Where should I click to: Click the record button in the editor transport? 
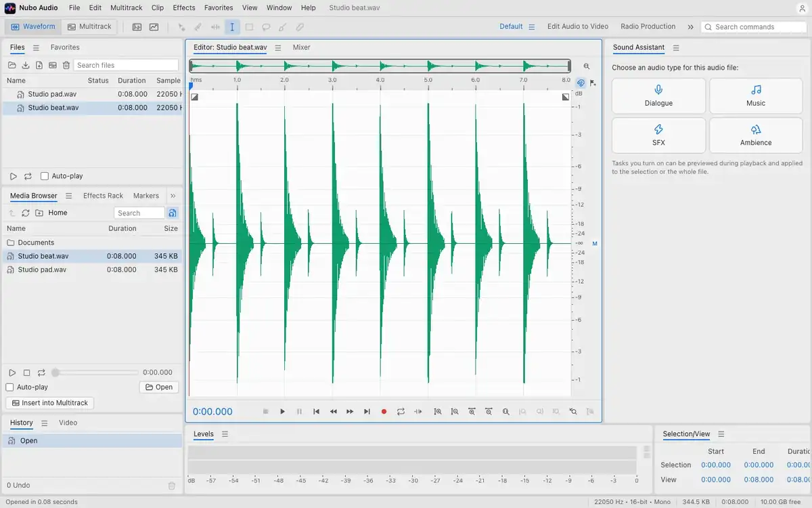point(384,411)
